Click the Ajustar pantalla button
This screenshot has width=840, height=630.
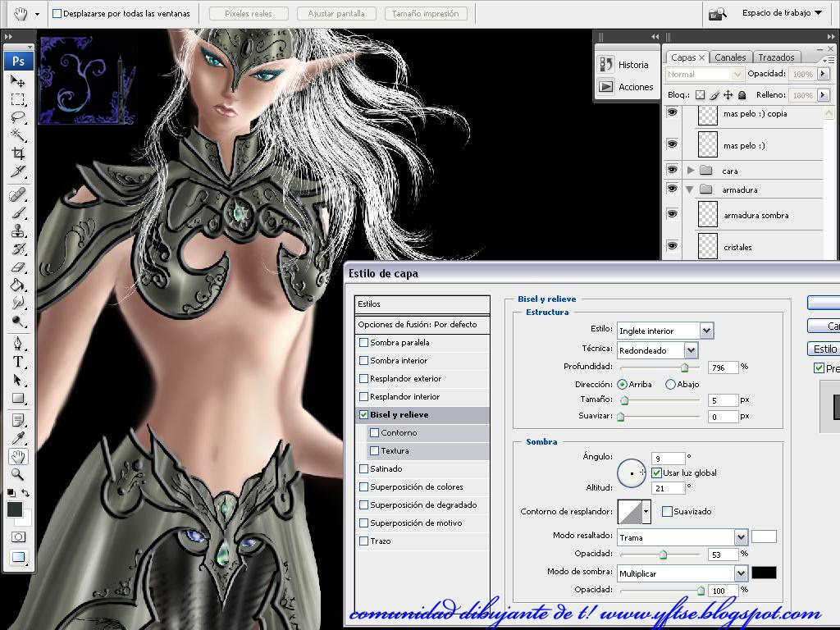coord(336,13)
